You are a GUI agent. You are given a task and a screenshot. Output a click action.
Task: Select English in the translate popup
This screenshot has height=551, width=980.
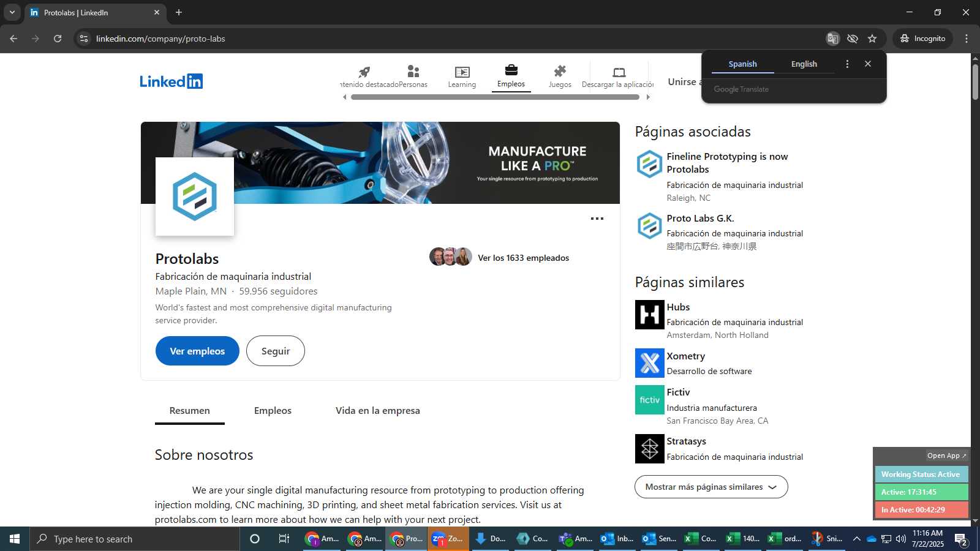pos(804,64)
